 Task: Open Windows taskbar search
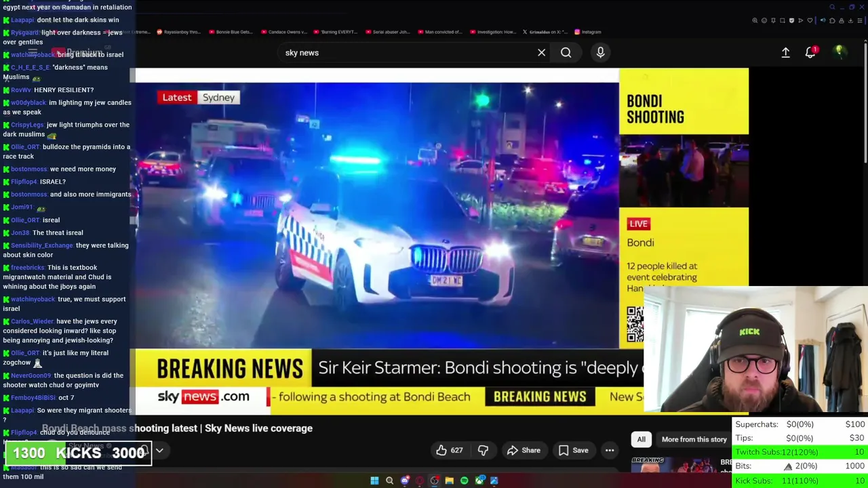coord(389,481)
